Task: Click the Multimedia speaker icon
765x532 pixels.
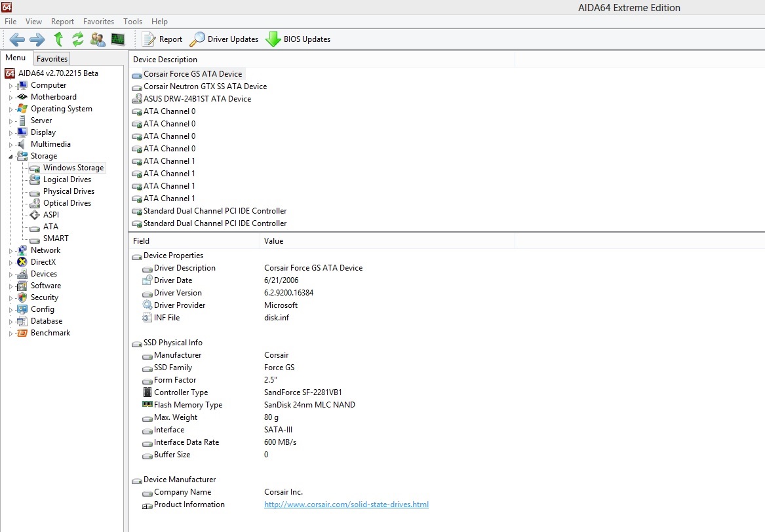Action: (22, 144)
